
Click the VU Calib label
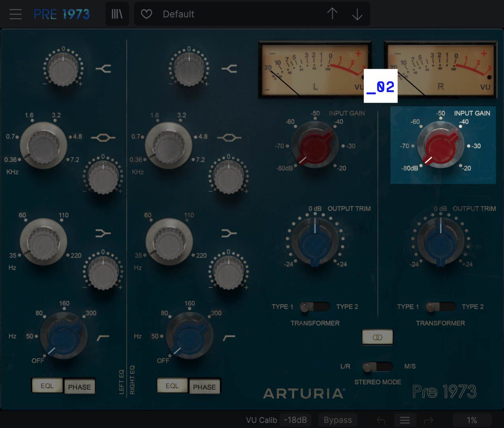tap(261, 420)
